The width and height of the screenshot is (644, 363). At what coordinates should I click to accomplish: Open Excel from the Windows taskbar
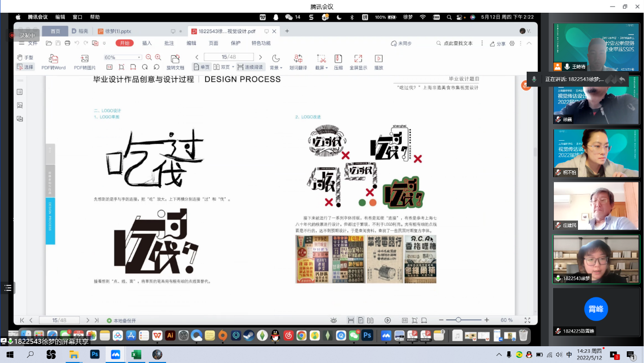coord(136,354)
